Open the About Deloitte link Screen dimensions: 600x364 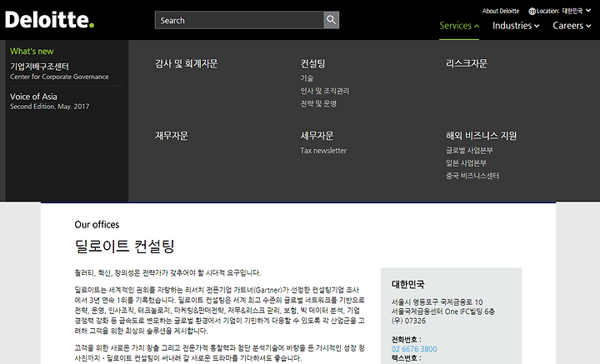click(501, 11)
